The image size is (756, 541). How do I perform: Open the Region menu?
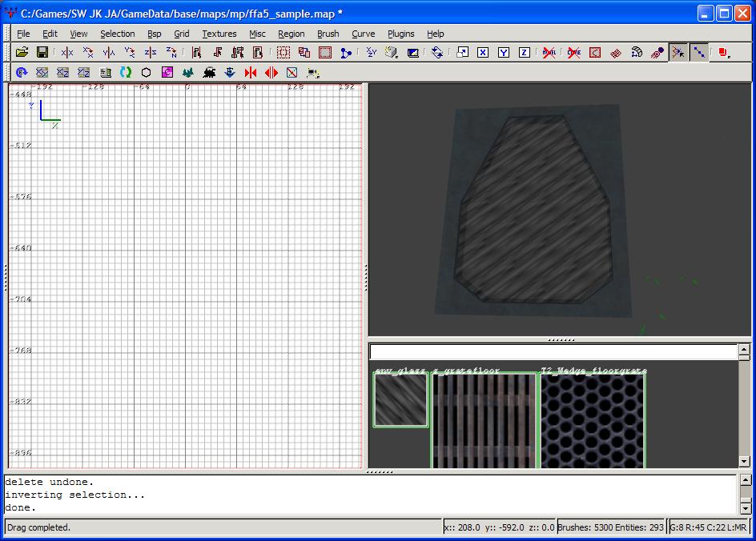coord(292,34)
